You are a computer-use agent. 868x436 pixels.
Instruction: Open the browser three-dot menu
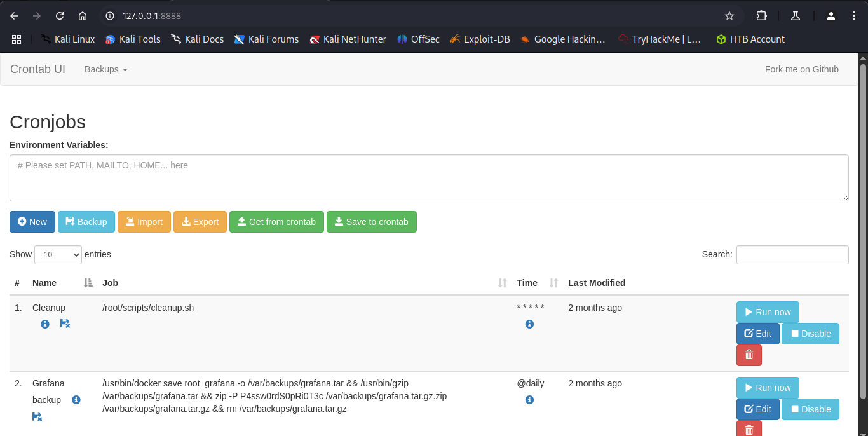coord(853,16)
